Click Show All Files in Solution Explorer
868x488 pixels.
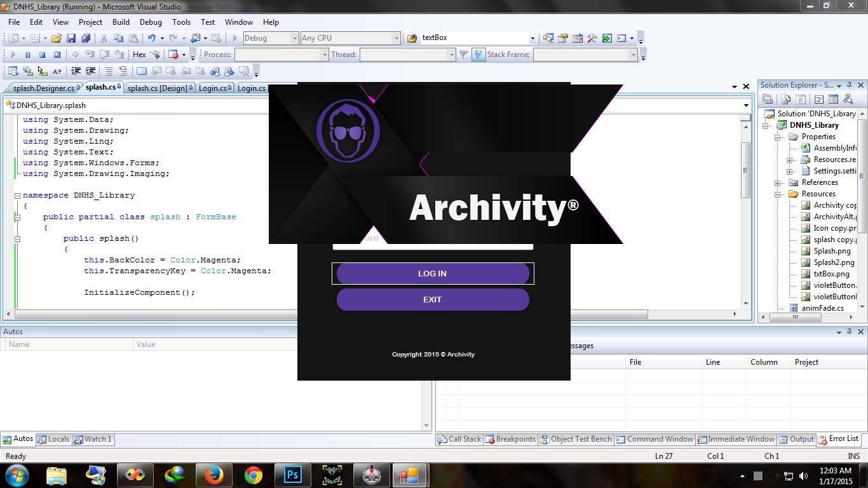[x=786, y=100]
